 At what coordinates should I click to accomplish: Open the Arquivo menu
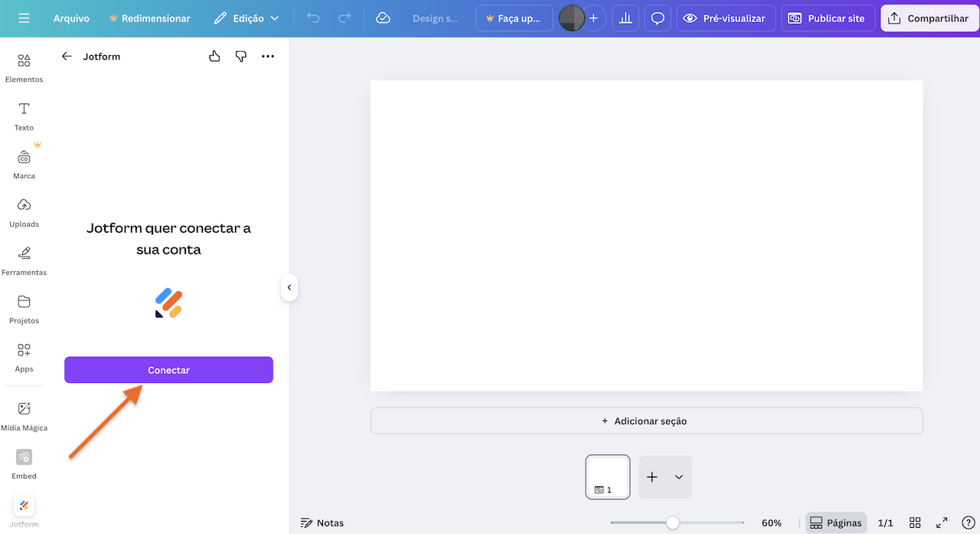click(x=71, y=18)
